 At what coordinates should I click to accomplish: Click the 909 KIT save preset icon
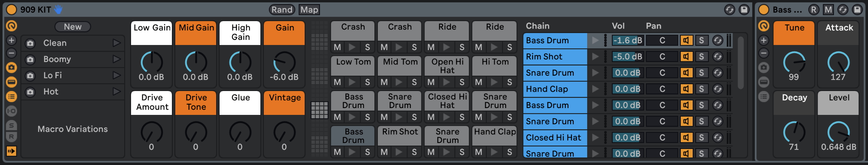744,10
